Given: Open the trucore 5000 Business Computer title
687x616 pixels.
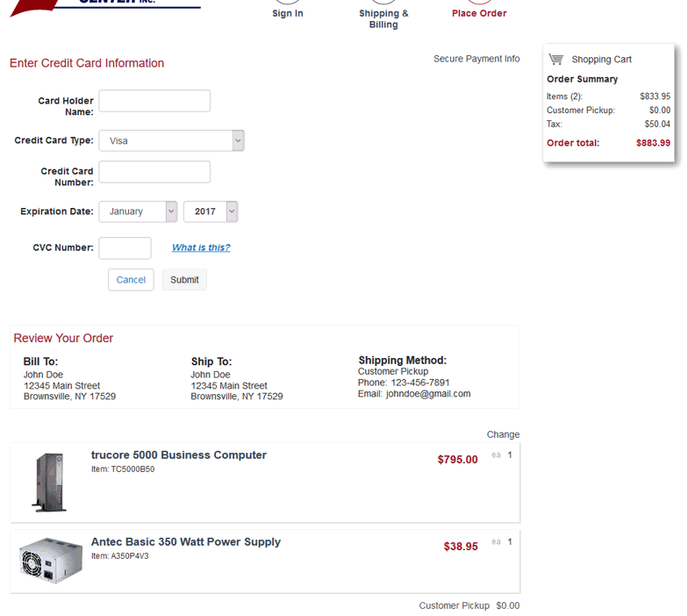Looking at the screenshot, I should pos(179,455).
